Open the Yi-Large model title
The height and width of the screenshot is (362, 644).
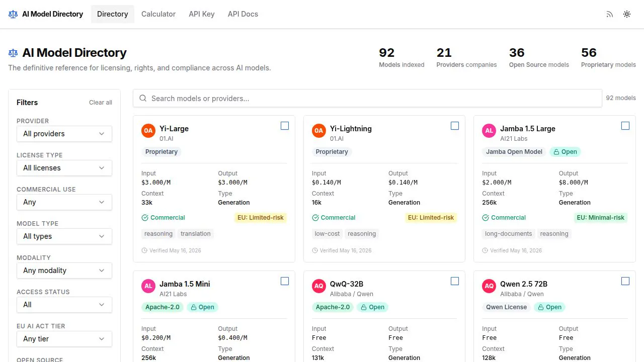click(x=174, y=129)
